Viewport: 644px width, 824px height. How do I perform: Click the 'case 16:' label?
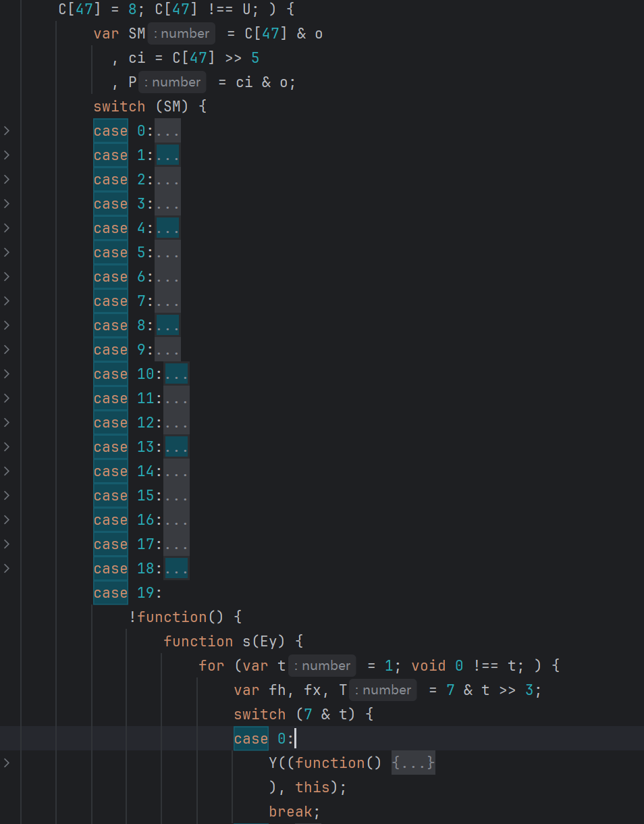[x=128, y=520]
